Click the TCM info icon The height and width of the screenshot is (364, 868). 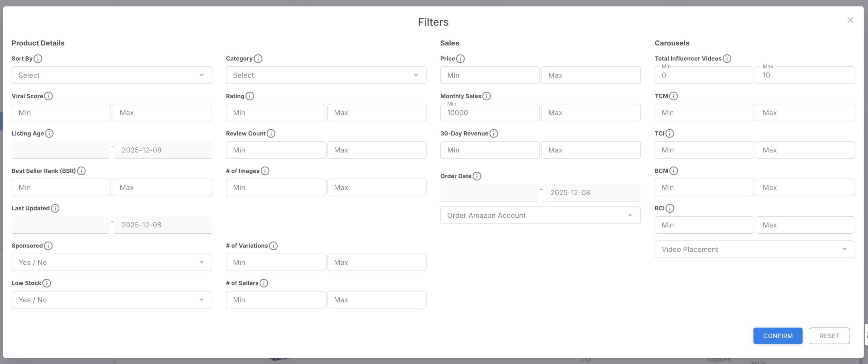click(x=674, y=96)
